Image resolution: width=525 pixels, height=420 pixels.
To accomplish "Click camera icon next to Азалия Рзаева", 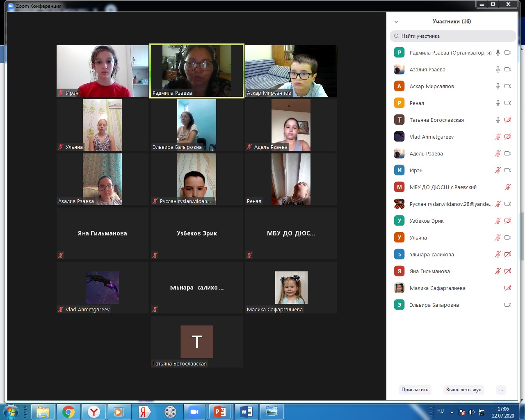I will [x=507, y=69].
